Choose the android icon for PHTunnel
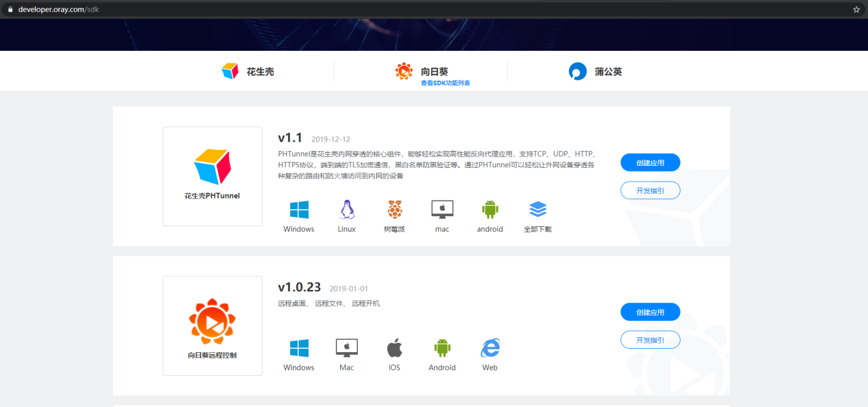Viewport: 868px width, 407px height. [490, 210]
